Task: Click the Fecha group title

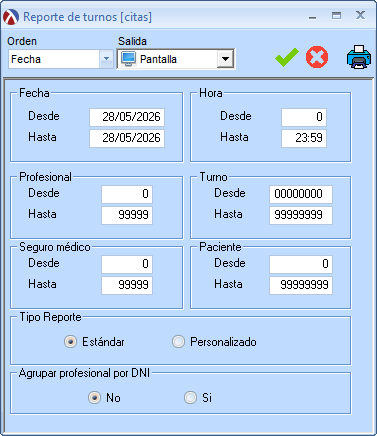Action: click(34, 93)
